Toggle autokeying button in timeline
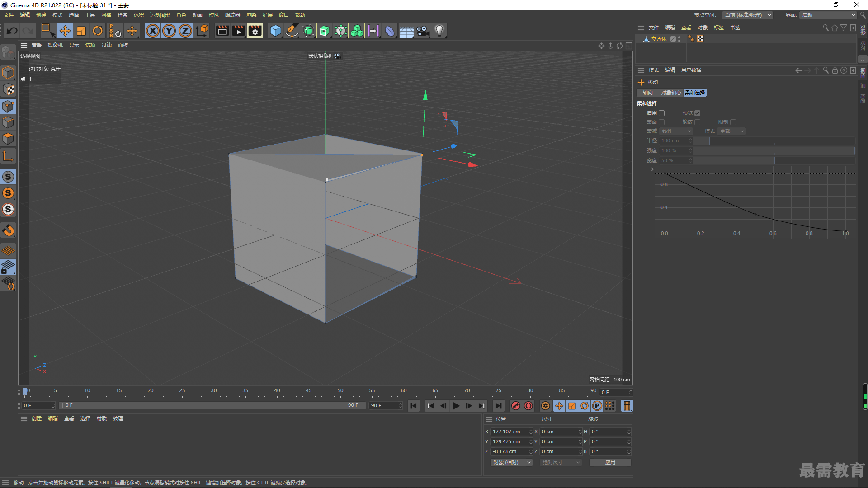 click(x=528, y=406)
